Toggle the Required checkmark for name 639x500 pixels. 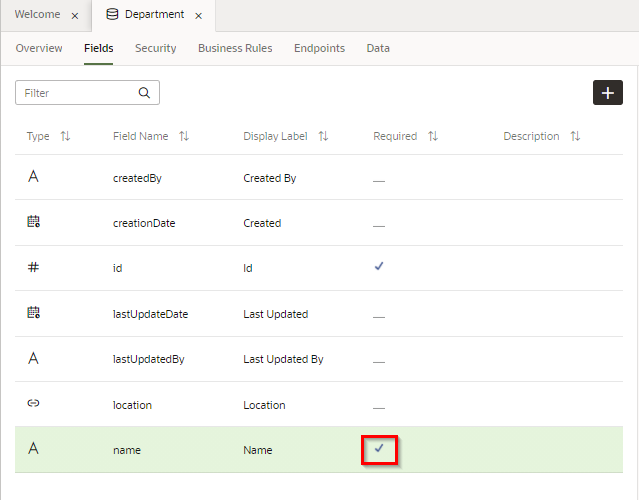coord(379,449)
